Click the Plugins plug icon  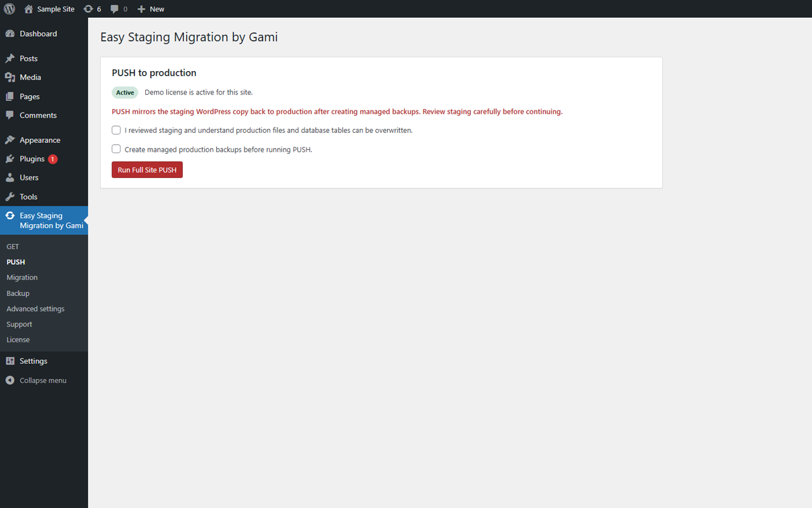(x=10, y=159)
